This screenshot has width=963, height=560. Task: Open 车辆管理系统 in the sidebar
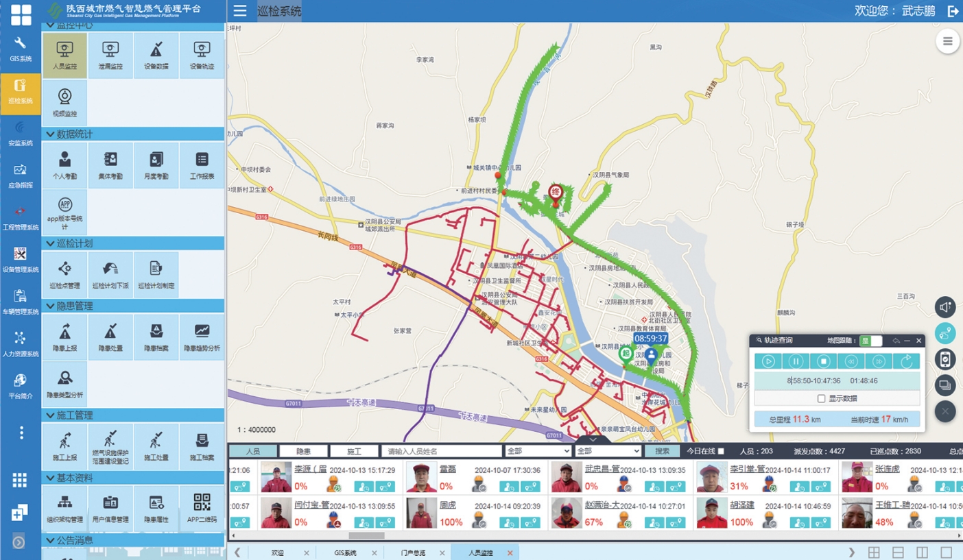21,302
